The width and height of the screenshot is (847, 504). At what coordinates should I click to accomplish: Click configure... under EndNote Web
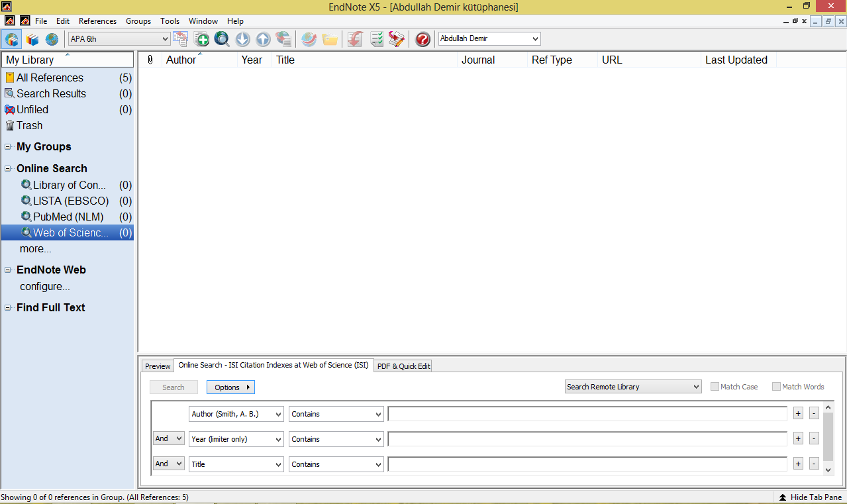click(45, 287)
